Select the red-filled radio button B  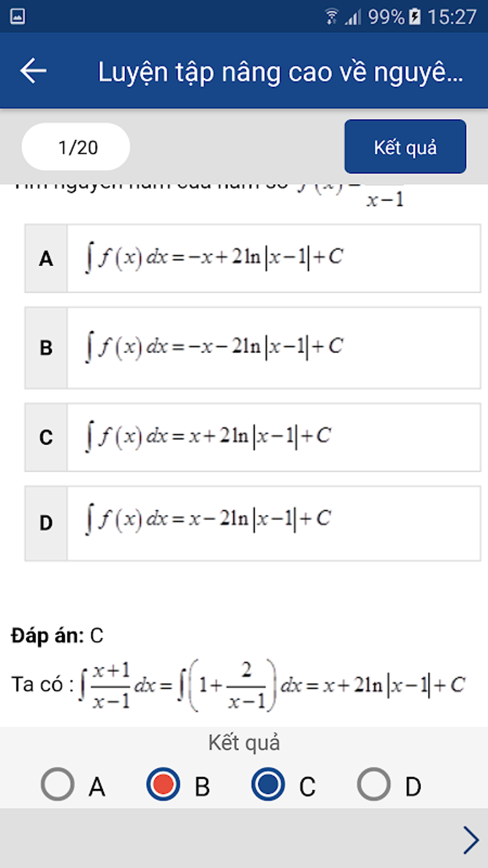(163, 784)
